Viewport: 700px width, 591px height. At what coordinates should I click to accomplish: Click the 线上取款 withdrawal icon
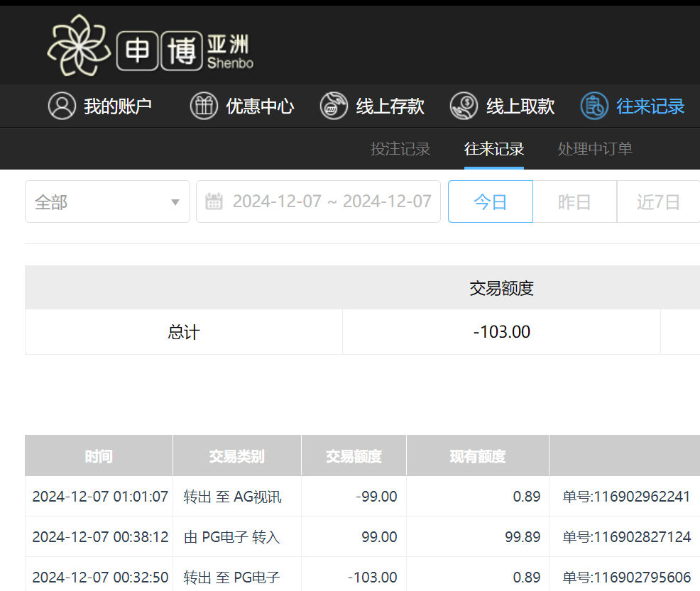(x=464, y=105)
